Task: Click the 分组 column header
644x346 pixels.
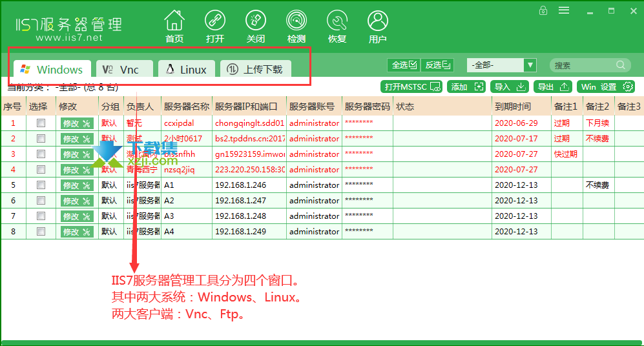Action: tap(111, 107)
